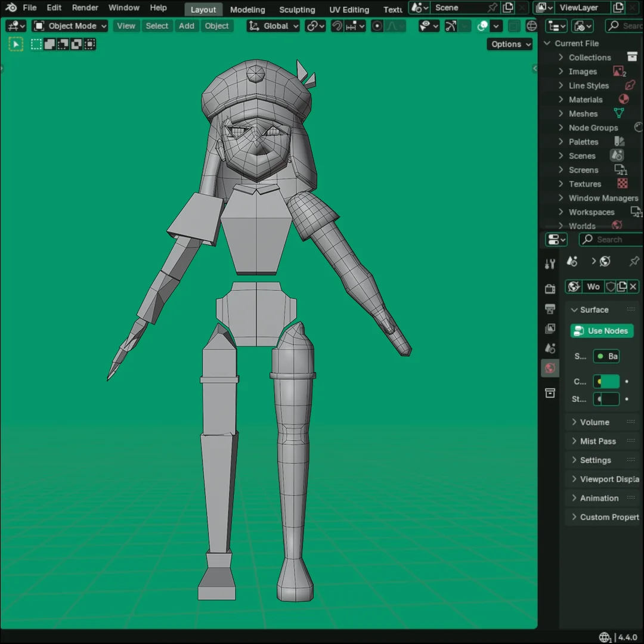The image size is (644, 644).
Task: Switch to the Sculpting workspace tab
Action: point(297,10)
